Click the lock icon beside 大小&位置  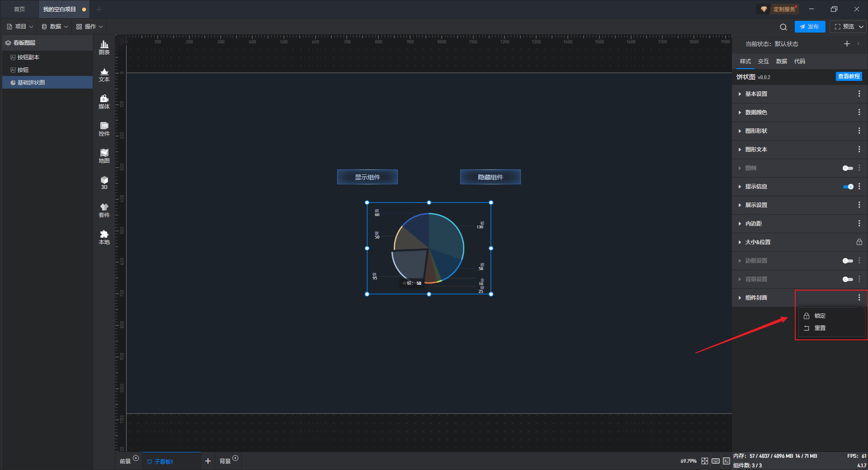(859, 242)
